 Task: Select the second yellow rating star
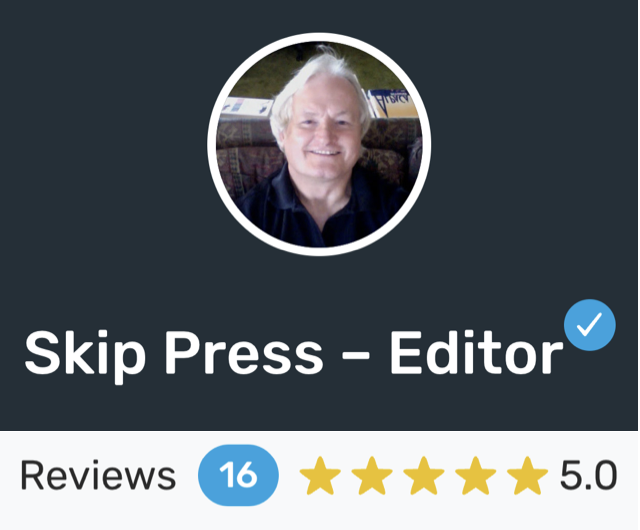tap(372, 476)
